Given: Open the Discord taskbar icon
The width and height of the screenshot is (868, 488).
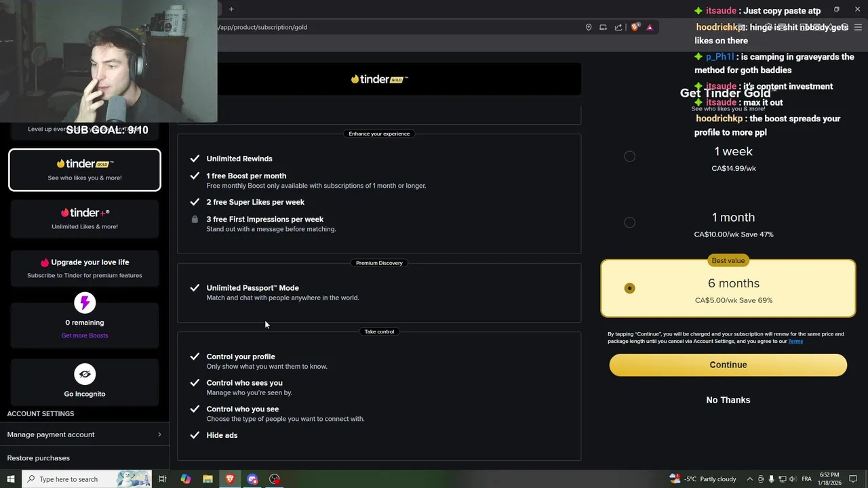Looking at the screenshot, I should [x=252, y=479].
